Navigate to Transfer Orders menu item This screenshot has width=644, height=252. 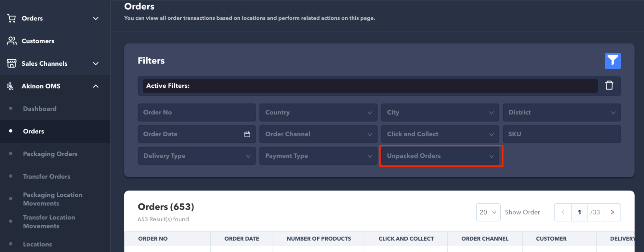(47, 177)
